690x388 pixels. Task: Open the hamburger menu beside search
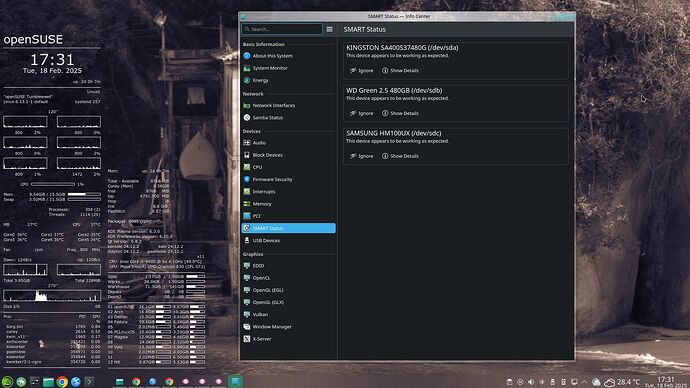pyautogui.click(x=330, y=29)
